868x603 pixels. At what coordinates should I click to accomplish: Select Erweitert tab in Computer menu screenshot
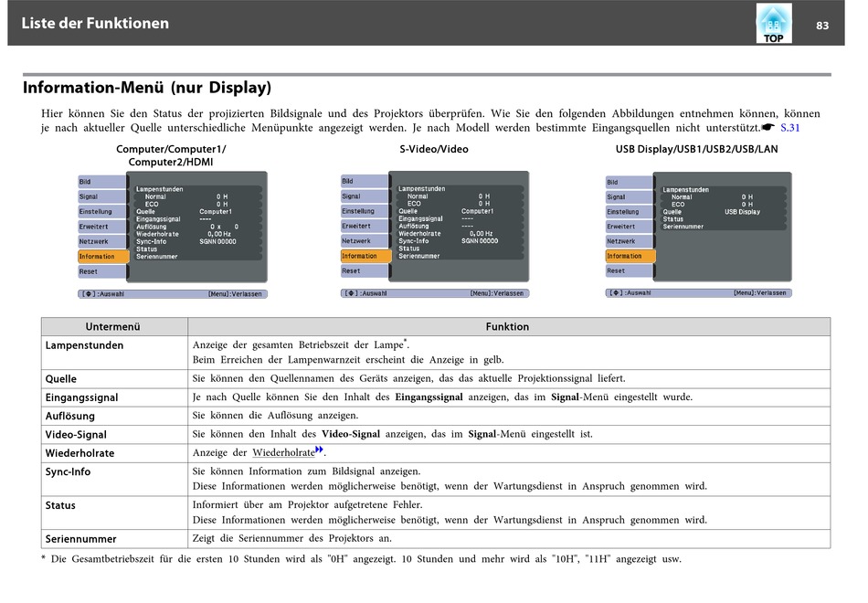(101, 227)
